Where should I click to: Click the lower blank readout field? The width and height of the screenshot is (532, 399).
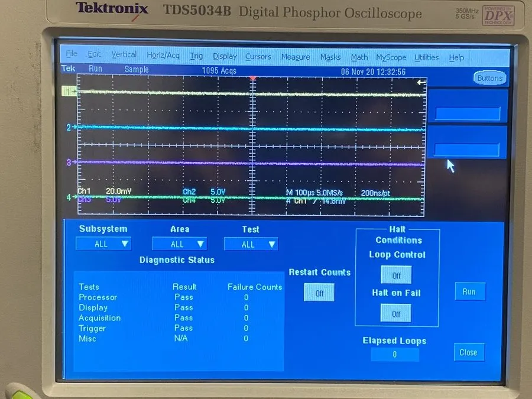467,150
